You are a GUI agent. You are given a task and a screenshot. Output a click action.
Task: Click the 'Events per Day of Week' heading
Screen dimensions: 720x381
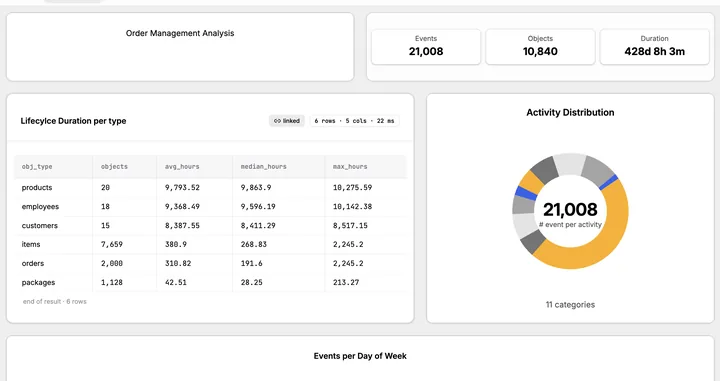point(360,356)
